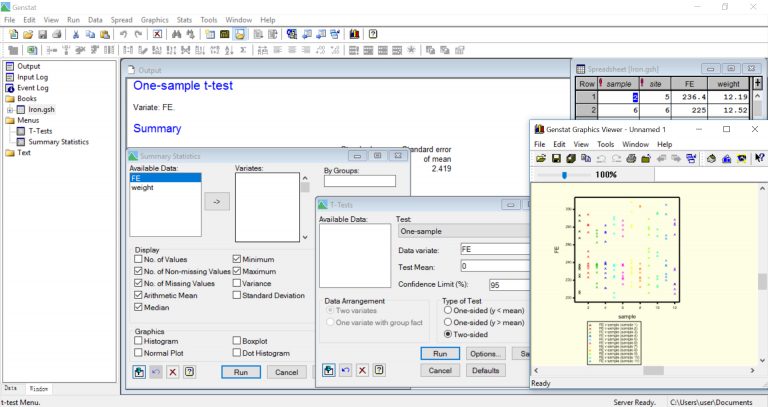This screenshot has width=768, height=407.
Task: Click the Print icon in Graphics Viewer toolbar
Action: [x=631, y=159]
